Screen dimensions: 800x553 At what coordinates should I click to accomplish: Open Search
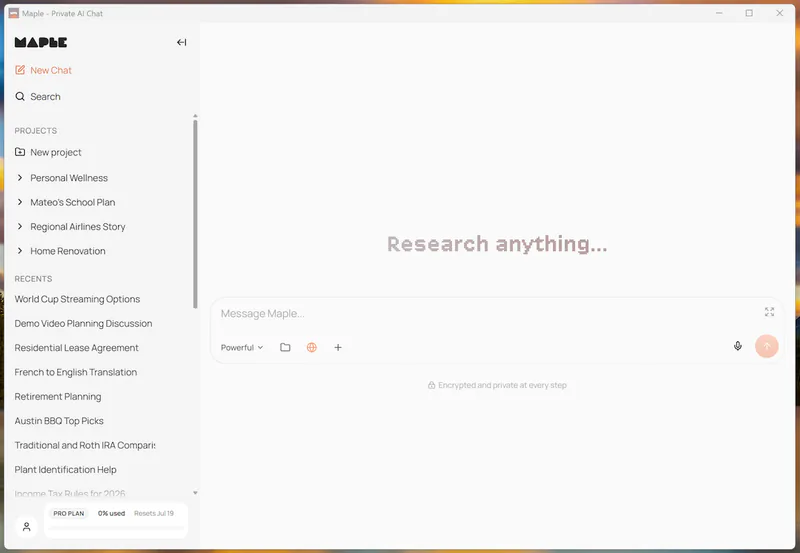(45, 96)
